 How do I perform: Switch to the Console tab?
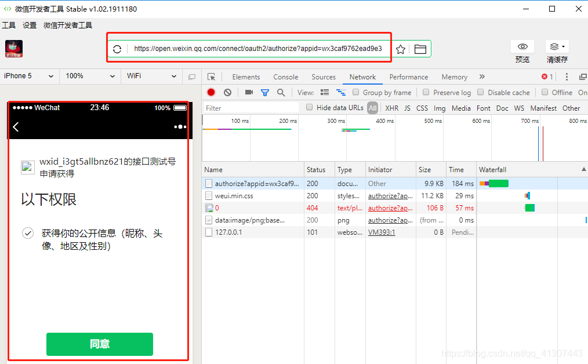pyautogui.click(x=286, y=77)
